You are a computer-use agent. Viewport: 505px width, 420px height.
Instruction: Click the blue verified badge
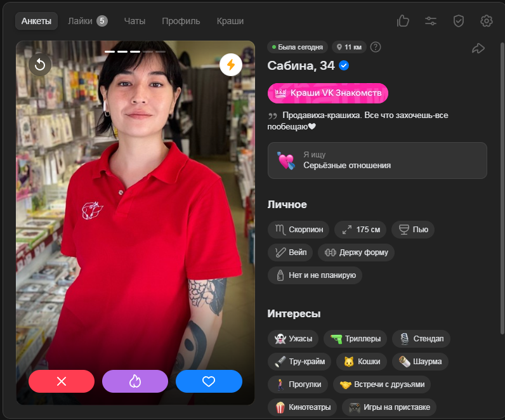tap(344, 65)
